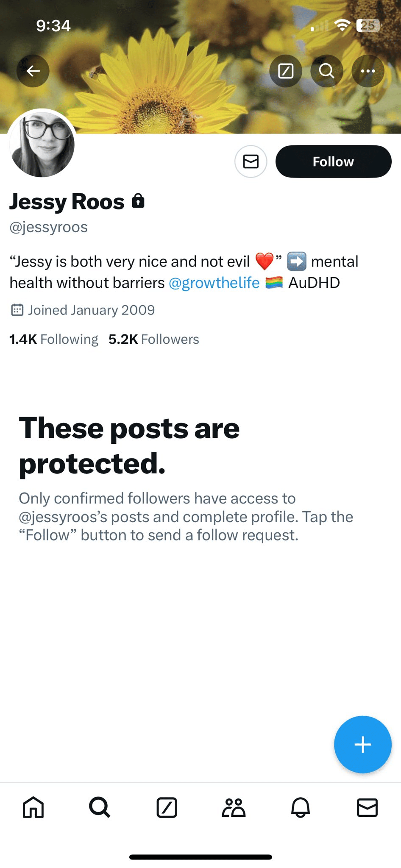The width and height of the screenshot is (401, 868).
Task: View the 1.4K Following list
Action: pos(54,339)
